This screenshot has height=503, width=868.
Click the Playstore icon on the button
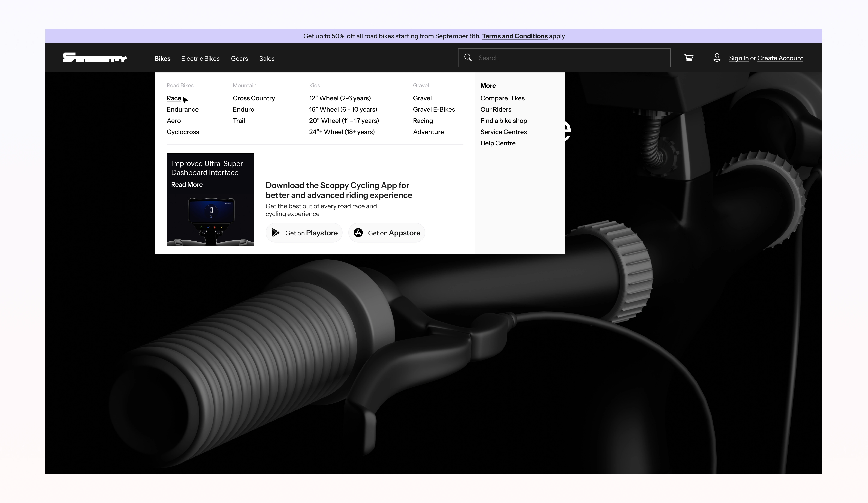(x=275, y=233)
